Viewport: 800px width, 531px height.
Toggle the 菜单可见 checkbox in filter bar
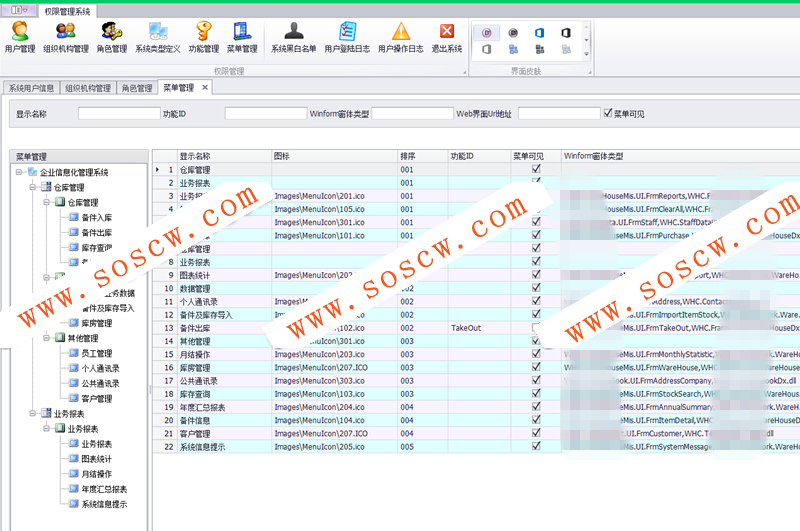pyautogui.click(x=608, y=113)
